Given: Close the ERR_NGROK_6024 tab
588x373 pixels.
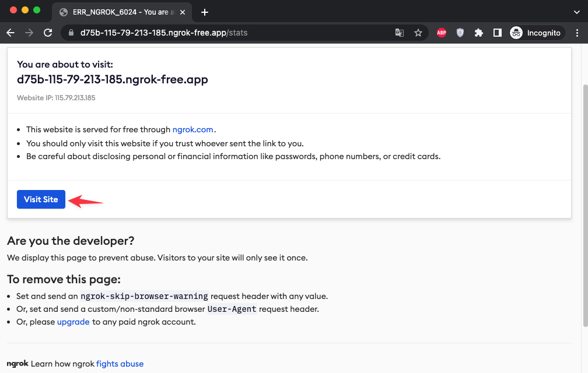Looking at the screenshot, I should (x=183, y=12).
